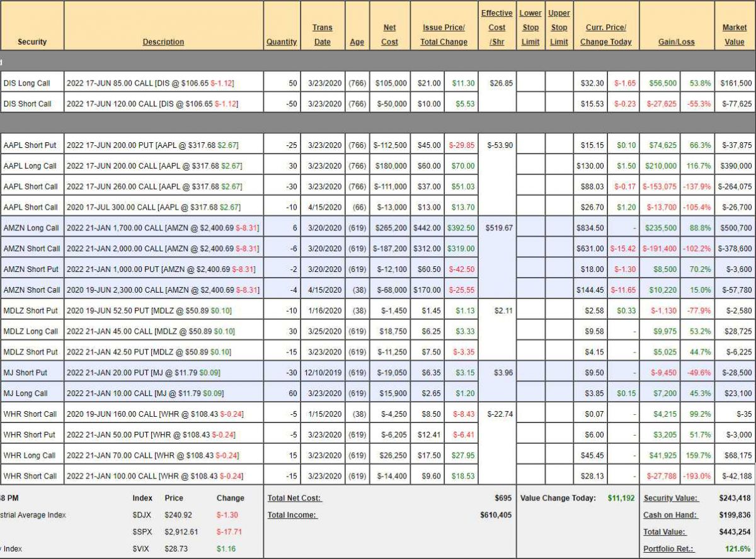Click the Total Income label link
The height and width of the screenshot is (559, 756).
point(292,515)
